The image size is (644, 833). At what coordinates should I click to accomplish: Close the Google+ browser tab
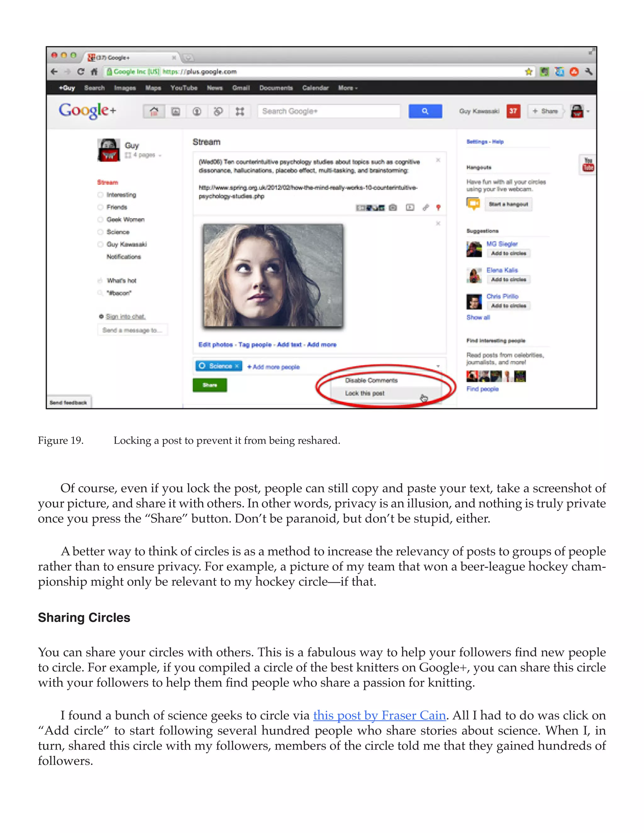coord(174,58)
